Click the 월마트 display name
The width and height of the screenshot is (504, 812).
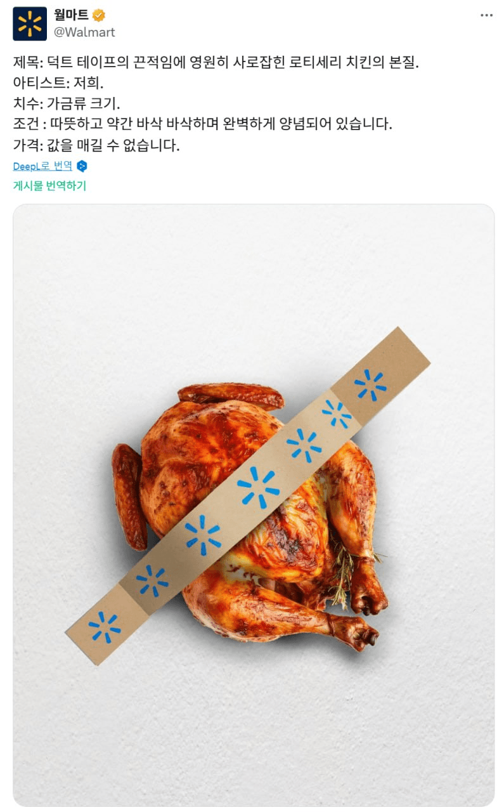[72, 15]
